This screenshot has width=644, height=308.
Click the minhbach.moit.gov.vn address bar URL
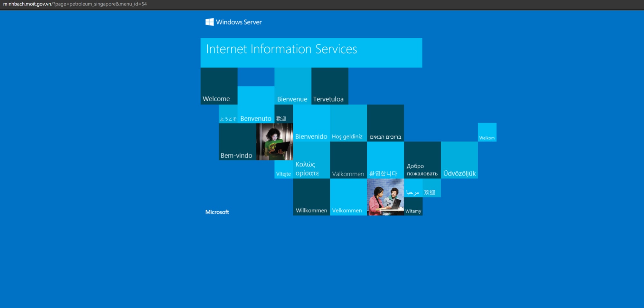coord(75,4)
